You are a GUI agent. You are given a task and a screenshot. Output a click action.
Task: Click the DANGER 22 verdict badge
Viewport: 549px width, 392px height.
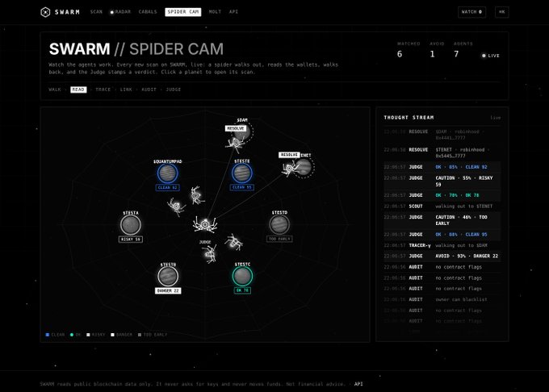coord(168,291)
